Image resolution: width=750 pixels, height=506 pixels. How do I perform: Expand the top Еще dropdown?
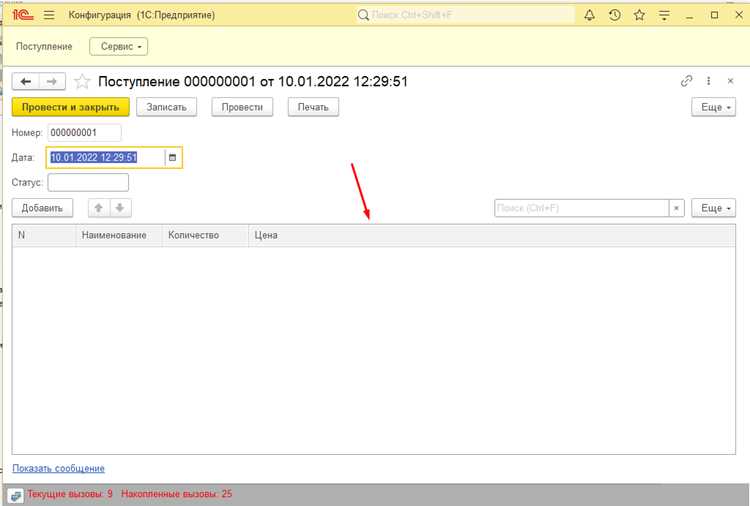click(x=713, y=107)
